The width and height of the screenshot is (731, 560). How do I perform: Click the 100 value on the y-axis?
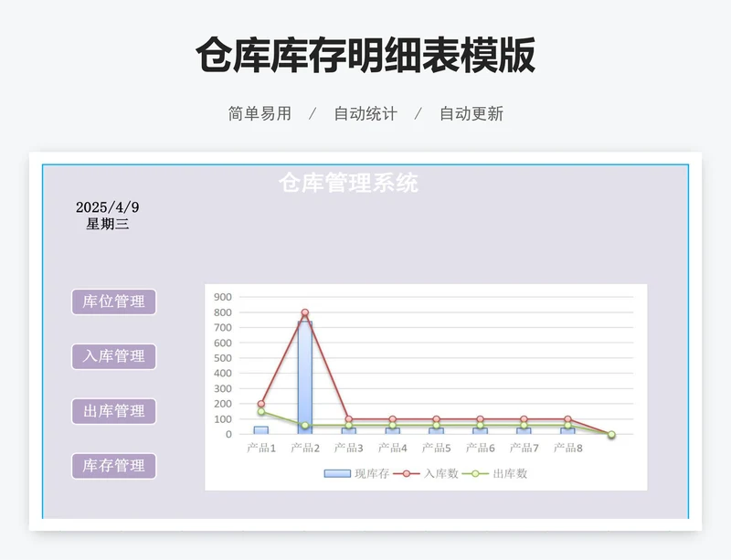[223, 419]
